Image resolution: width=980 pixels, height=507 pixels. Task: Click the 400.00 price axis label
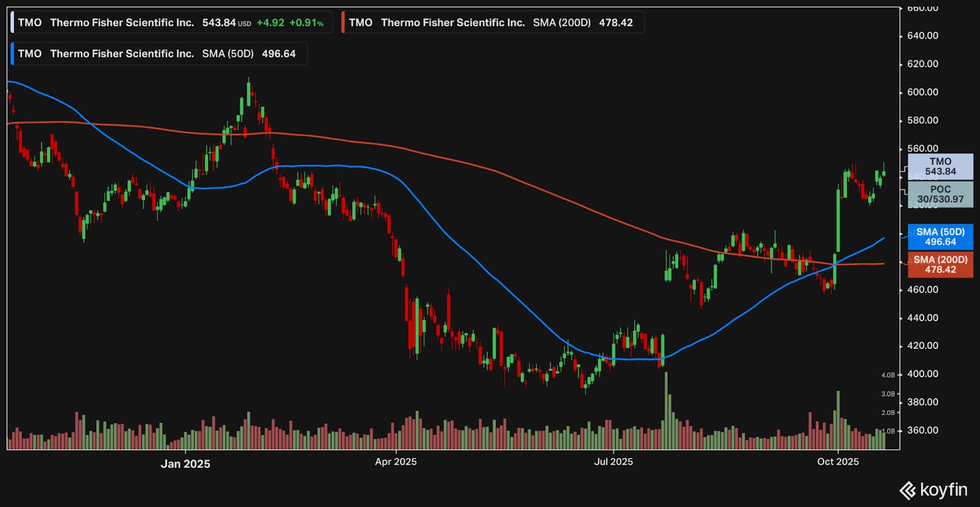tap(922, 374)
